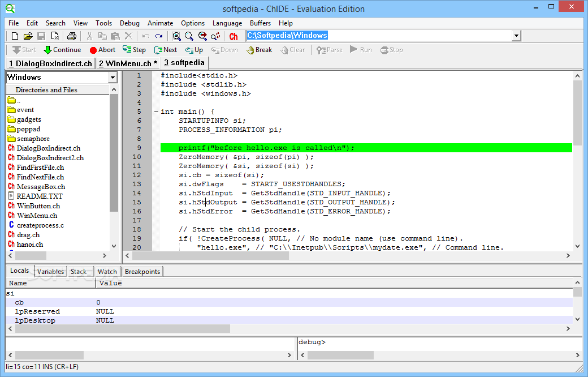Screen dimensions: 588x377
Task: Switch to the Breakpoints tab
Action: pyautogui.click(x=142, y=272)
